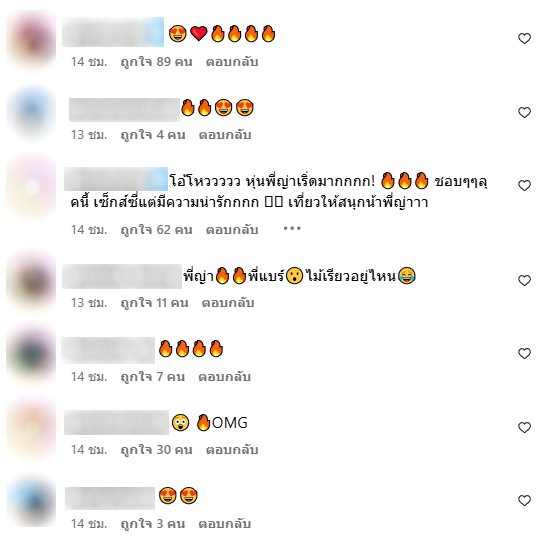Open blurred username on the OMG comment

(116, 422)
